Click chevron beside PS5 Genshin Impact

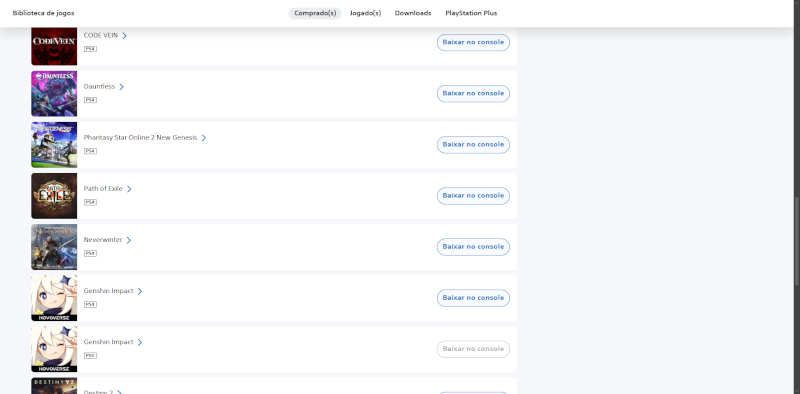pos(140,342)
